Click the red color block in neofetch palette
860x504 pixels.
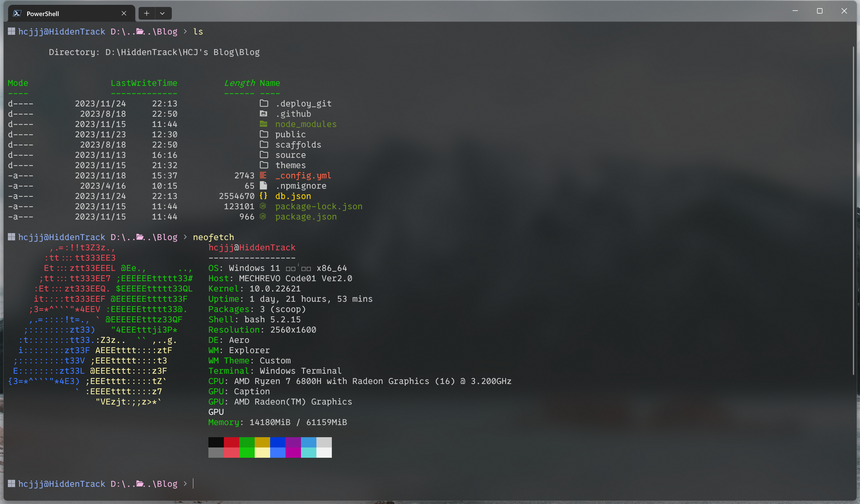231,442
